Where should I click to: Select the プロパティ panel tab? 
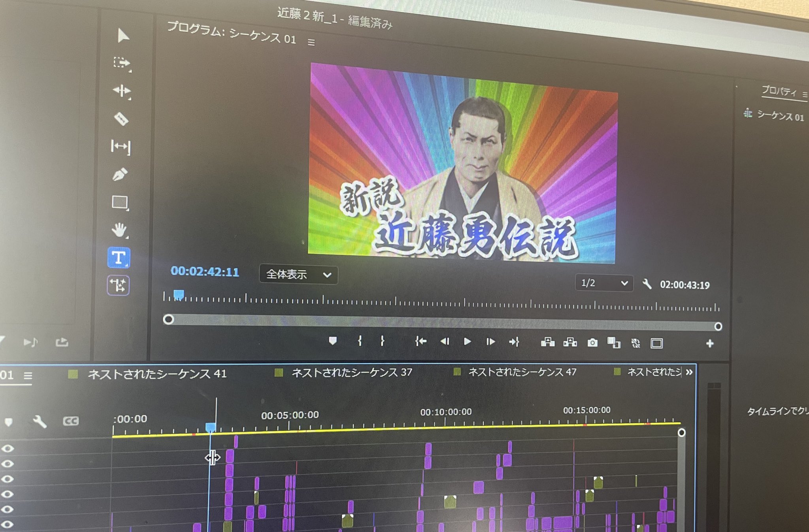779,91
